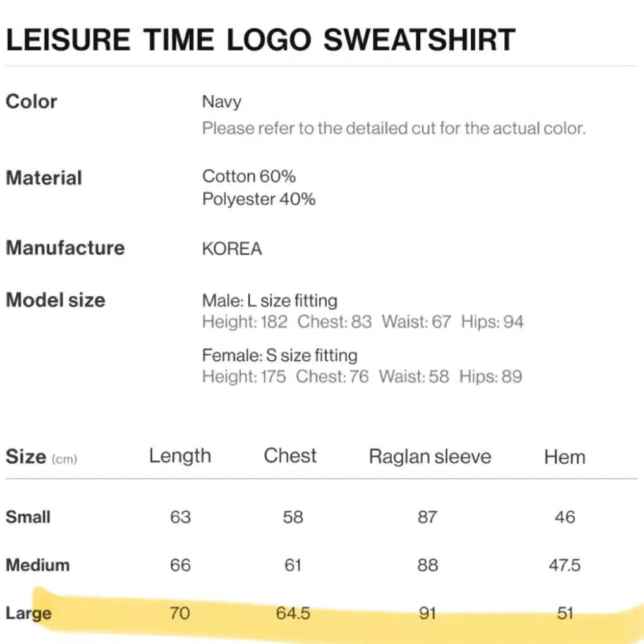Click the Chest column header
644x644 pixels.
(290, 456)
